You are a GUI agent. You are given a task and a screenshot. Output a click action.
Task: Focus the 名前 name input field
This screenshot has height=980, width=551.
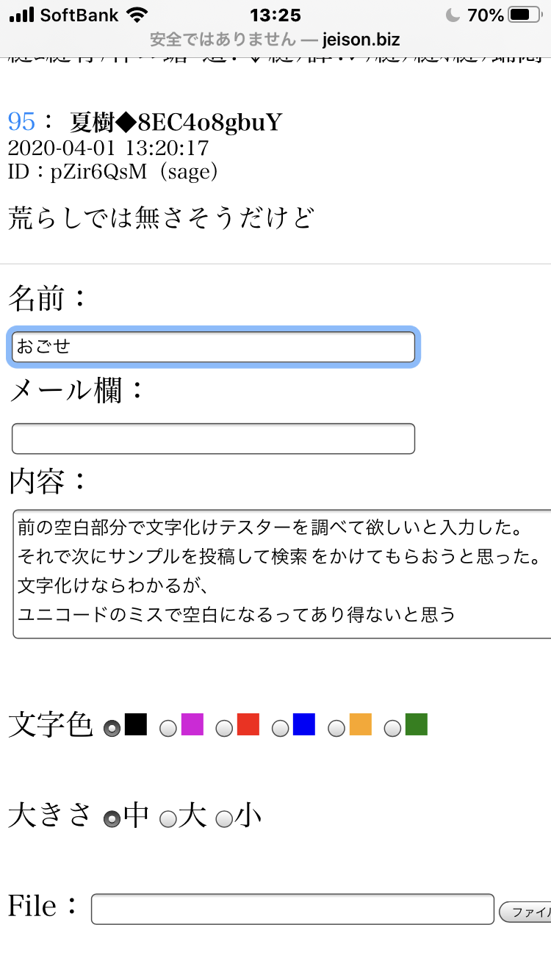point(213,347)
